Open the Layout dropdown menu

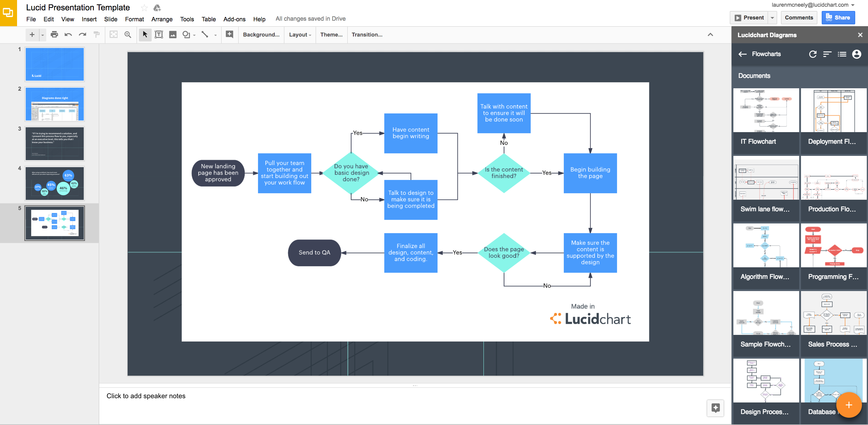(299, 35)
